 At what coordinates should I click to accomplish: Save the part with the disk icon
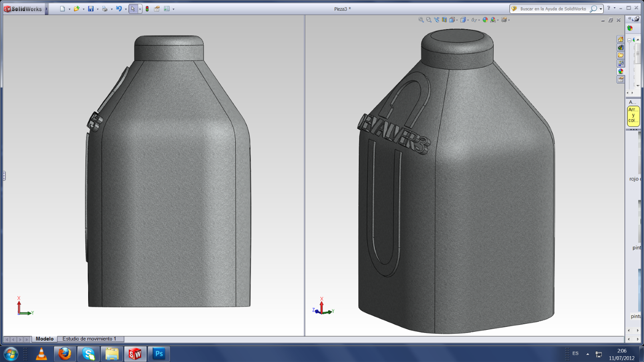click(x=90, y=9)
